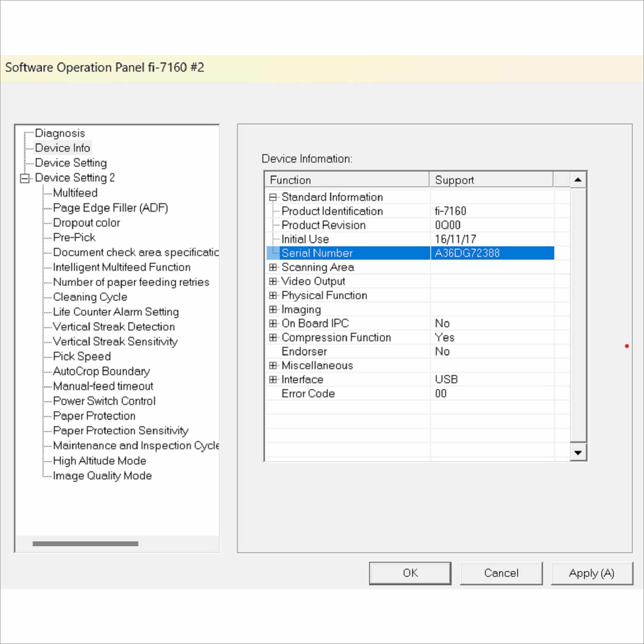Viewport: 644px width, 644px height.
Task: Expand the Physical Function group
Action: (273, 295)
